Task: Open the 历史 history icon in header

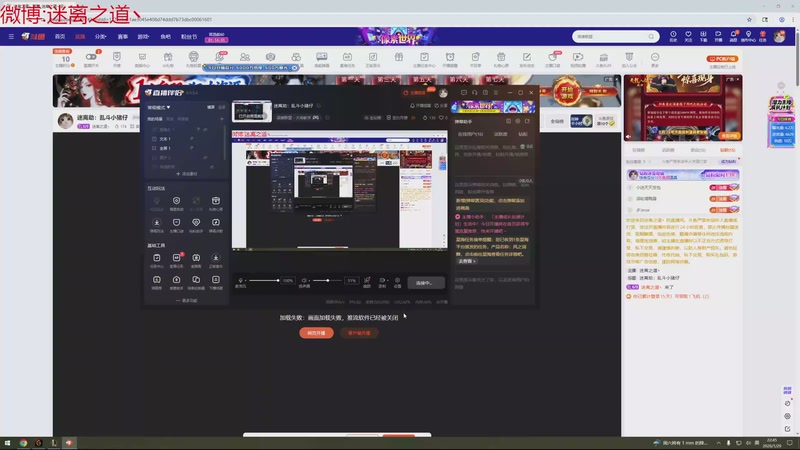Action: point(673,36)
